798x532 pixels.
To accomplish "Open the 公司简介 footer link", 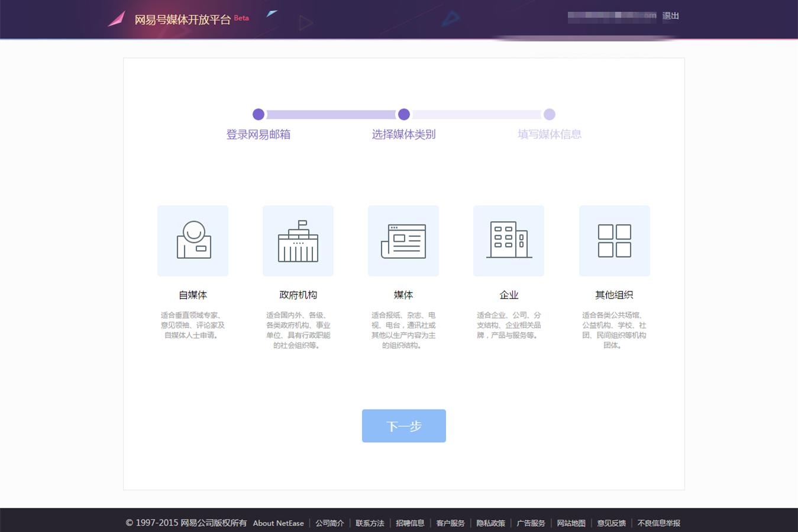I will click(329, 523).
